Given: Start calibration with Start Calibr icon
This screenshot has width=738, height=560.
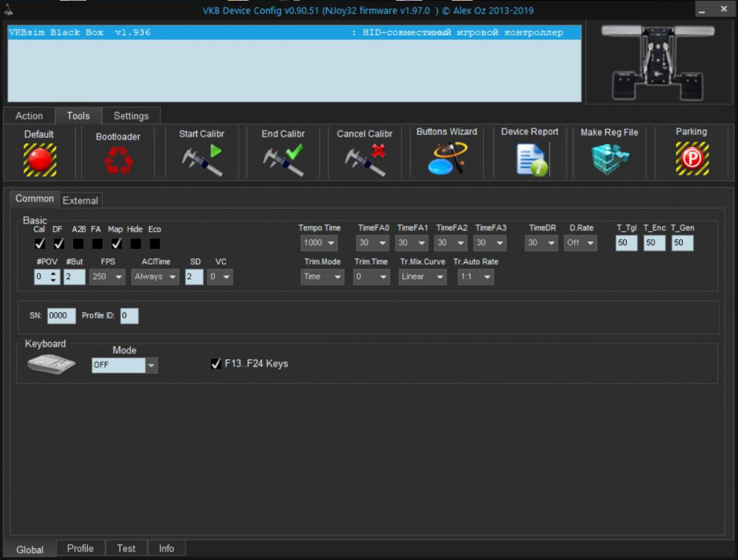Looking at the screenshot, I should 201,159.
